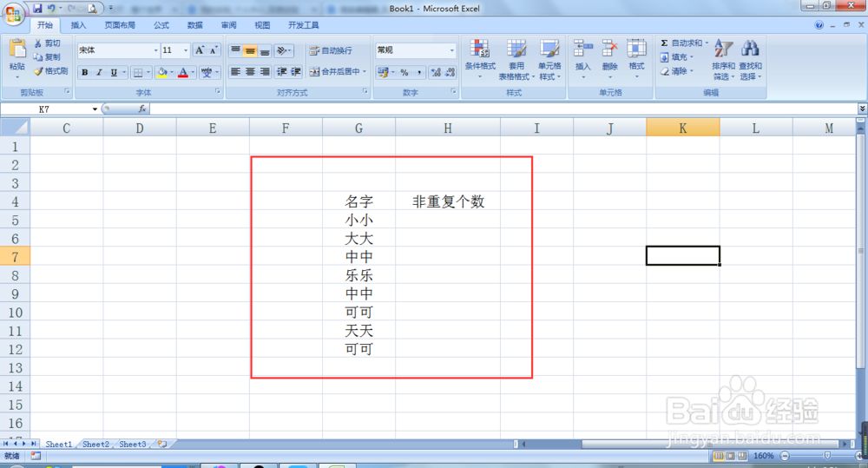Viewport: 868px width, 468px height.
Task: Open Cell Styles (单元格样式)
Action: (x=549, y=59)
